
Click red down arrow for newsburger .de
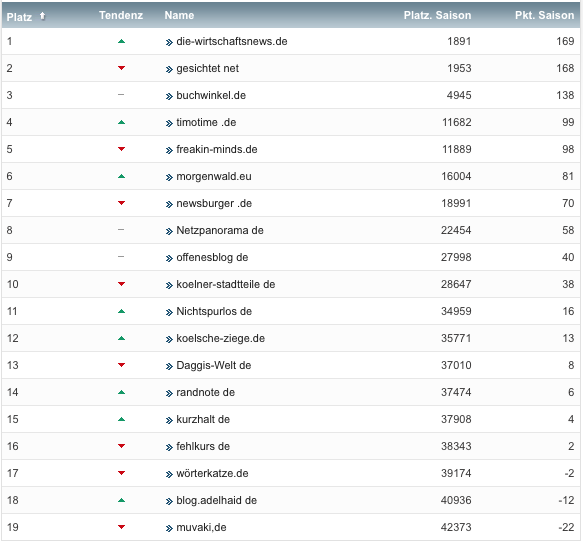(121, 203)
